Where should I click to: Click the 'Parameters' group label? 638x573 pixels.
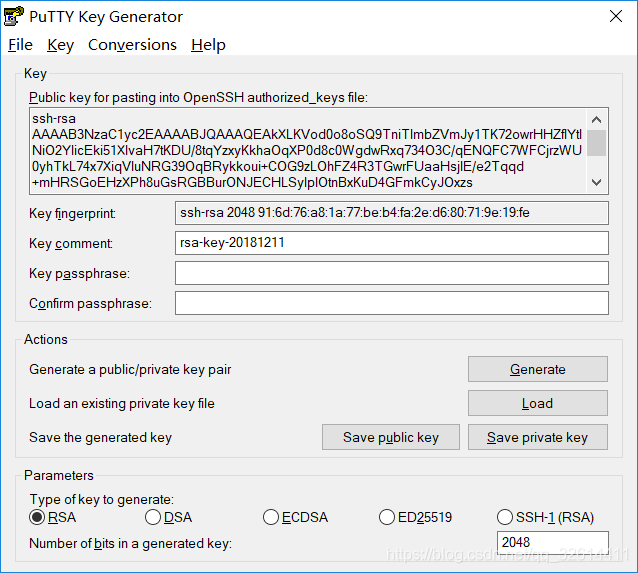59,475
